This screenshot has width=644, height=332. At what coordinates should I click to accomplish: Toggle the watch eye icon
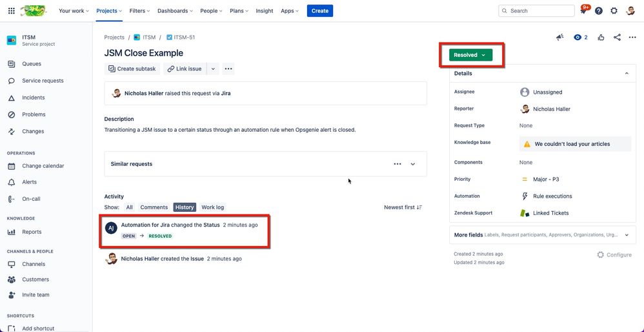(x=578, y=37)
